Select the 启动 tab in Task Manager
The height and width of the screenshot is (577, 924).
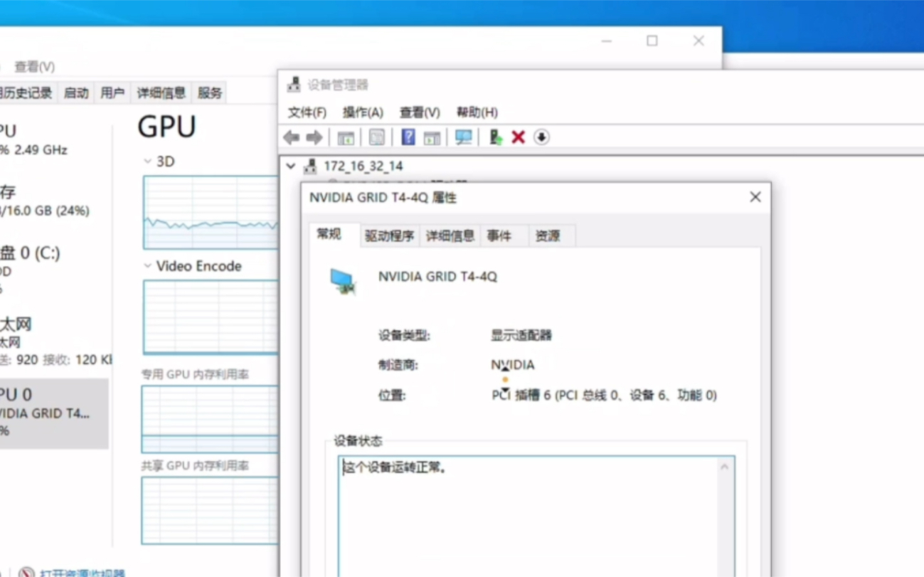76,92
